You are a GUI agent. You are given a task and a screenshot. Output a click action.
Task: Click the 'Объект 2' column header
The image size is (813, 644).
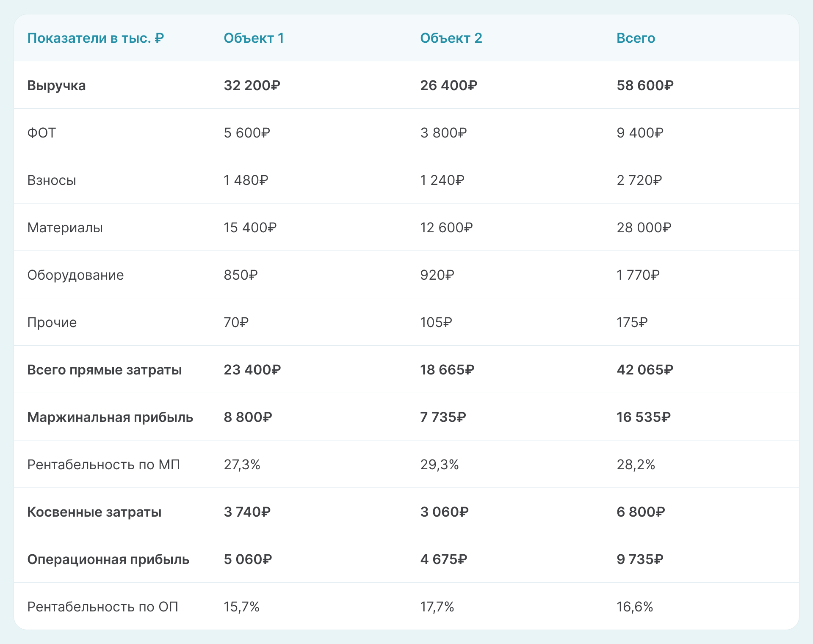point(451,38)
